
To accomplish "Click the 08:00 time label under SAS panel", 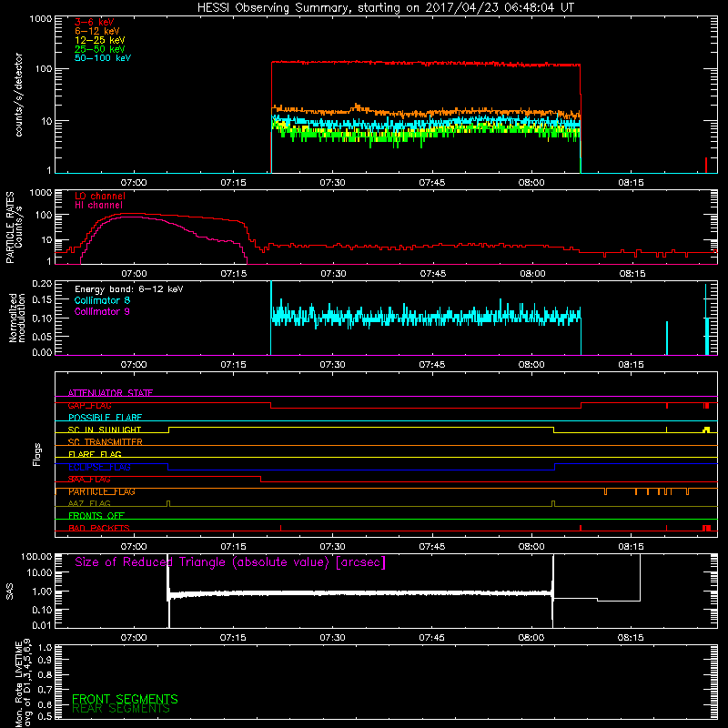I will (531, 638).
